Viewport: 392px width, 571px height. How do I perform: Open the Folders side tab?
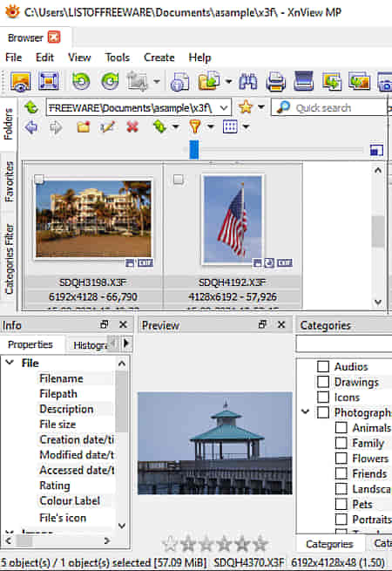tap(9, 124)
